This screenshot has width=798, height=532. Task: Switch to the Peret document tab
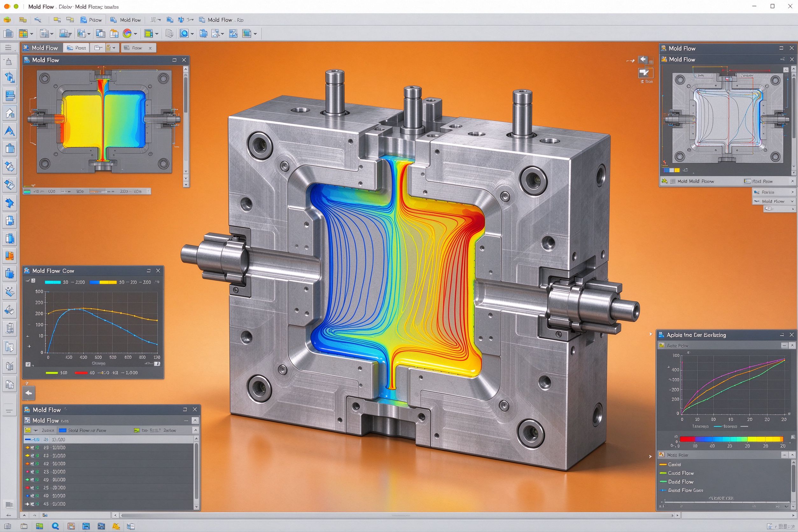[x=77, y=48]
